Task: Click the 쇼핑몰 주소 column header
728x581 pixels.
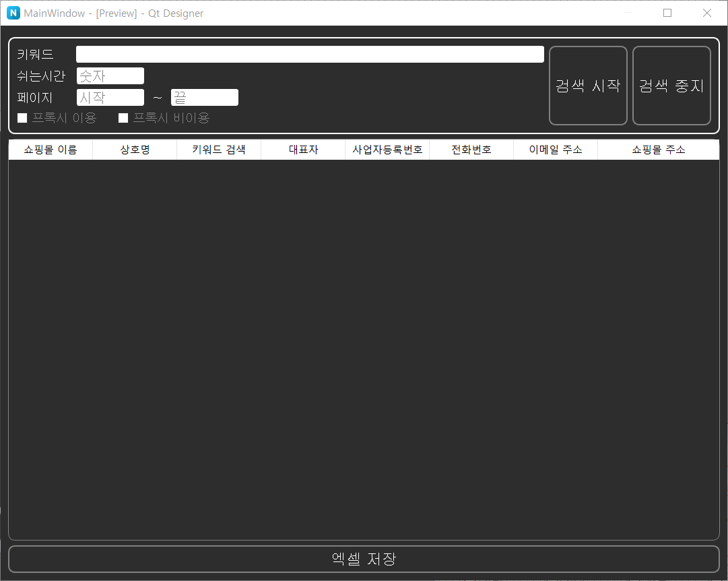Action: click(658, 150)
